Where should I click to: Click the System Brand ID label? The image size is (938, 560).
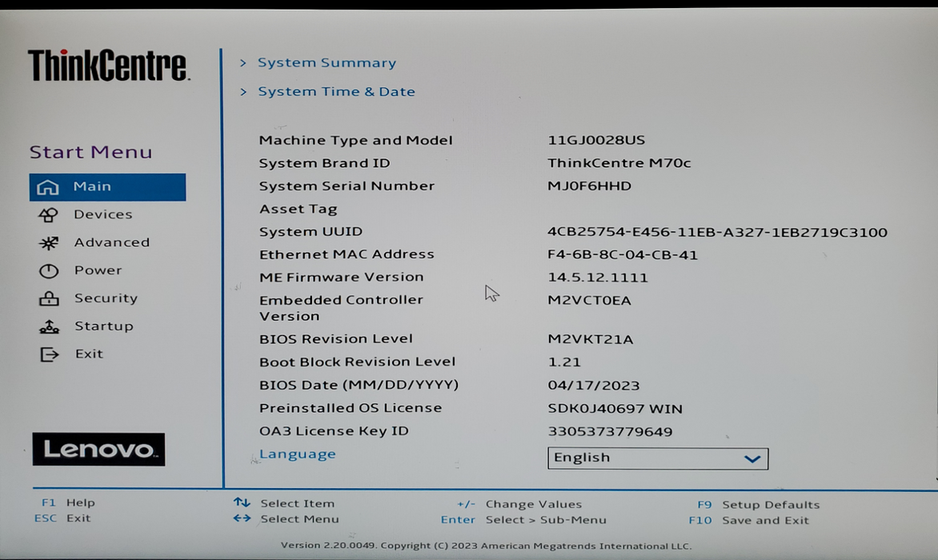324,163
